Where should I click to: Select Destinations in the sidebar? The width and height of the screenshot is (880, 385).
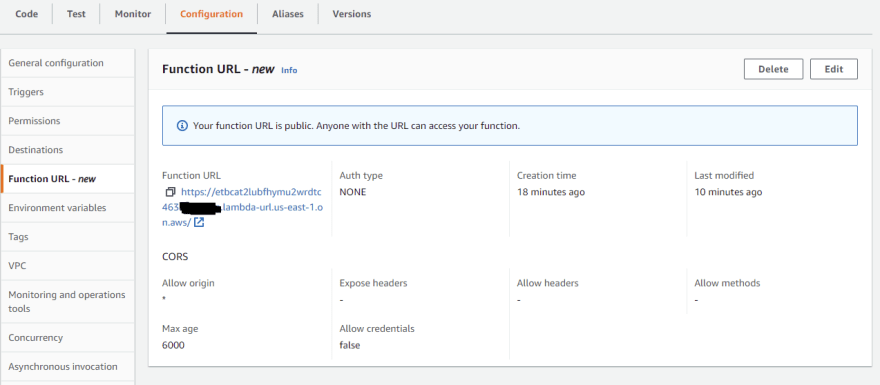67,150
